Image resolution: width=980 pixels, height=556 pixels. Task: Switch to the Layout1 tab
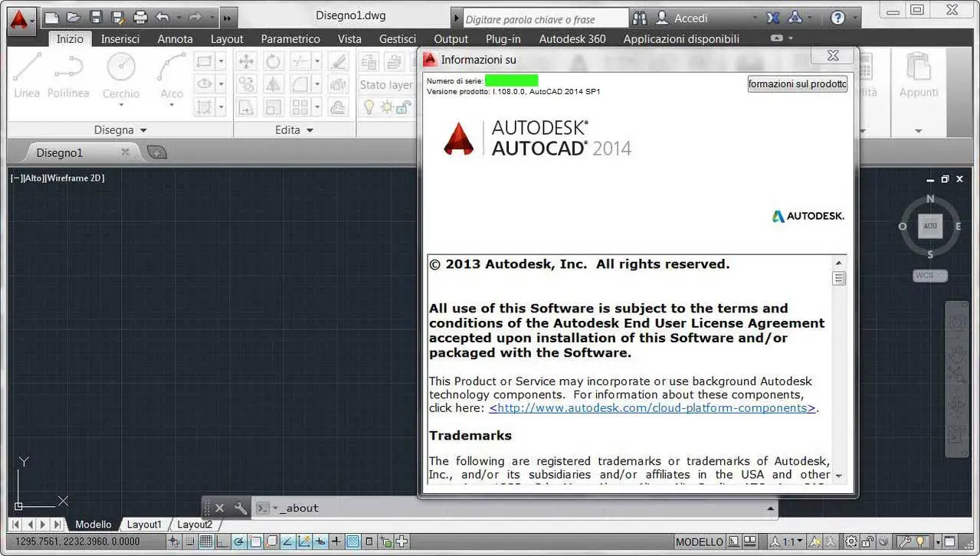click(144, 525)
